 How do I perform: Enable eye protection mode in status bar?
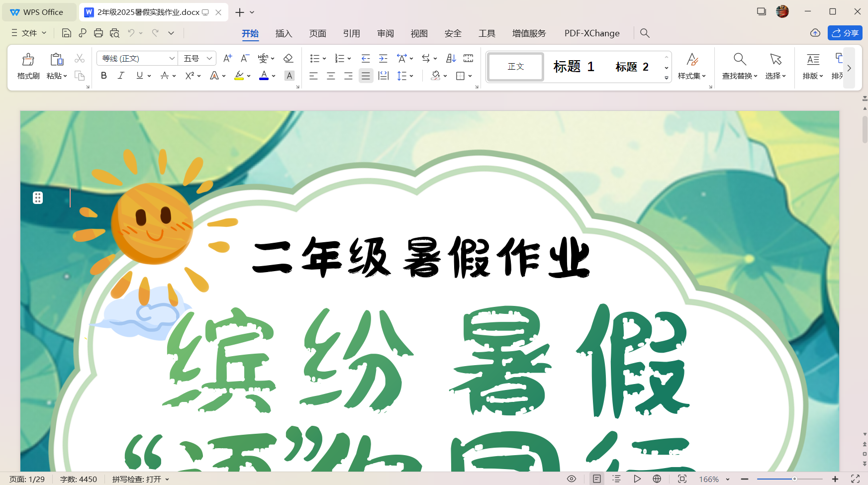tap(572, 479)
